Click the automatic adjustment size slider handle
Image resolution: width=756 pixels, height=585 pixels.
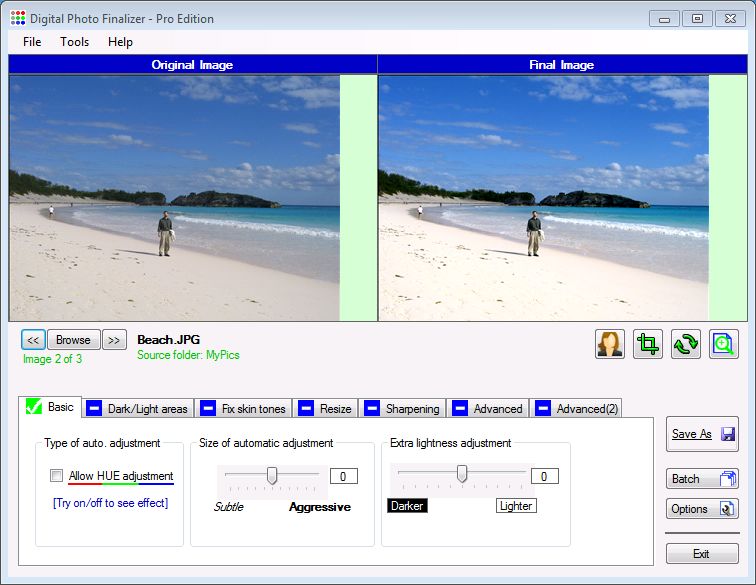272,476
